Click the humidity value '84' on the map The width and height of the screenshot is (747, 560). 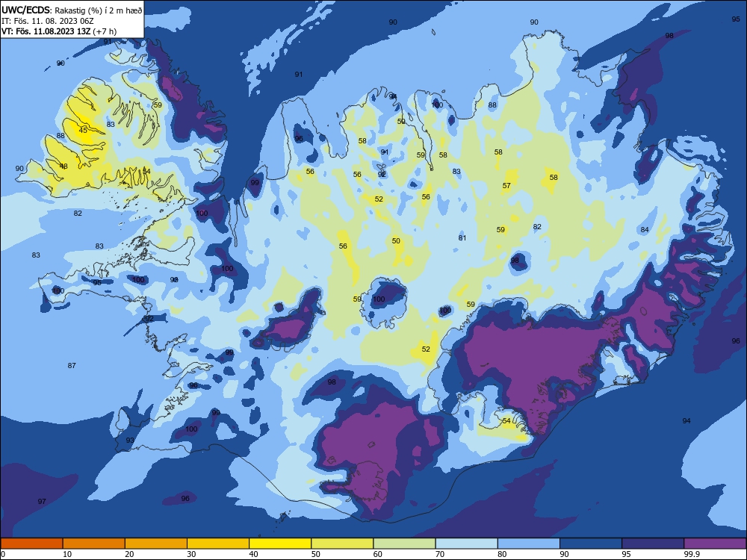click(645, 229)
